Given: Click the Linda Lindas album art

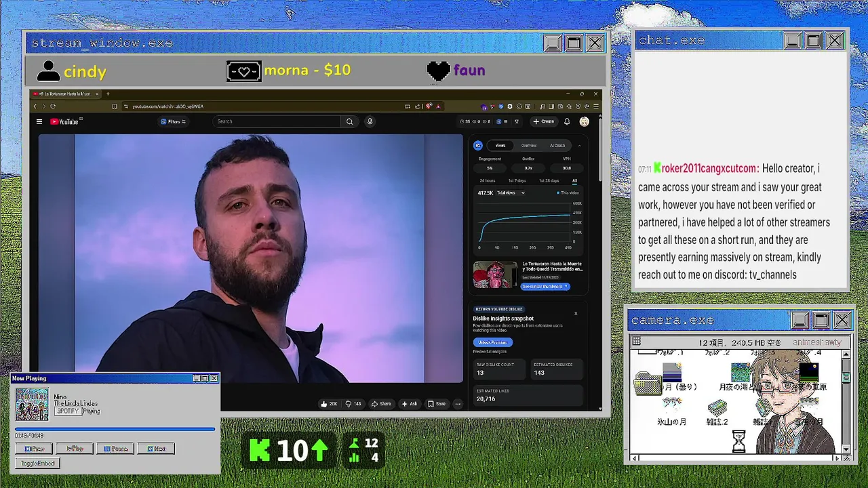Looking at the screenshot, I should coord(32,405).
